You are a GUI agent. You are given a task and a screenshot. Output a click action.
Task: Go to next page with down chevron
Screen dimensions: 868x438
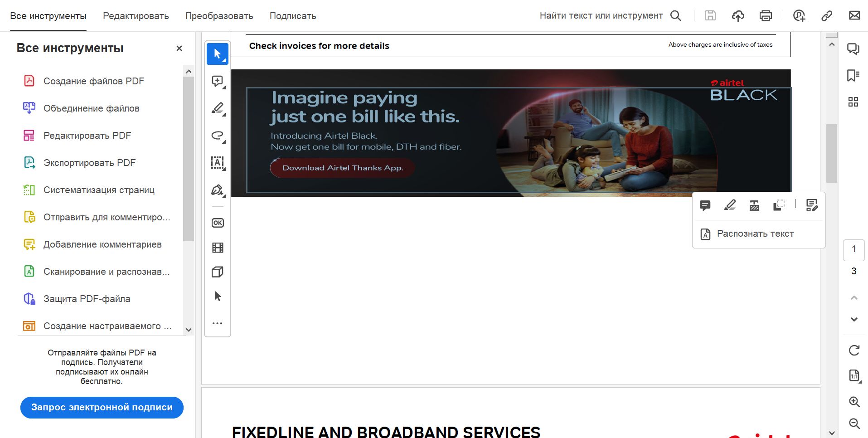[854, 319]
